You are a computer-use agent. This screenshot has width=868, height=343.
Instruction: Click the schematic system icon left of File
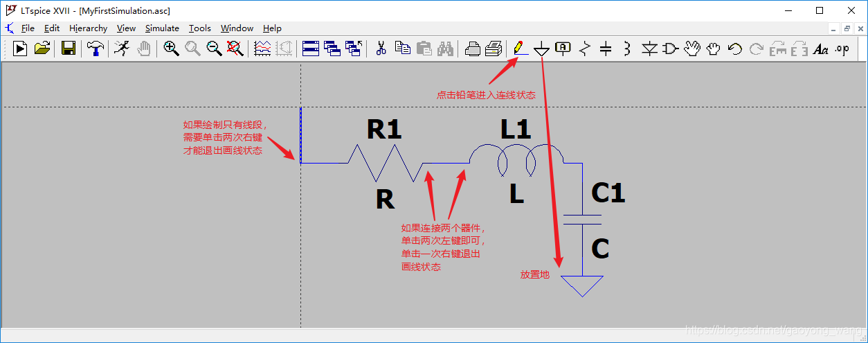pyautogui.click(x=9, y=28)
